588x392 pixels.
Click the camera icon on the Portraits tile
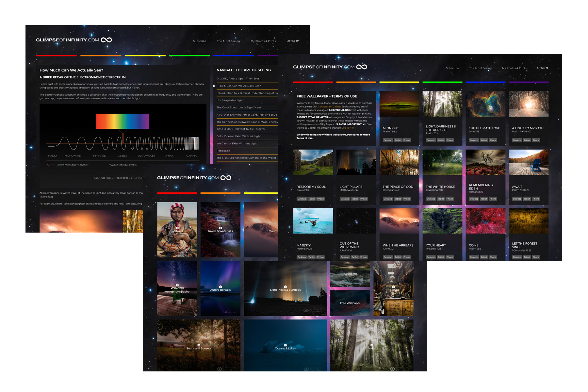tap(177, 228)
